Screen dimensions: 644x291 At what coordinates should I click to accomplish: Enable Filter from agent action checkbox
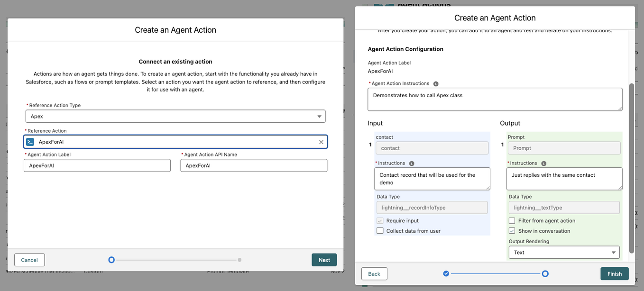pos(512,220)
